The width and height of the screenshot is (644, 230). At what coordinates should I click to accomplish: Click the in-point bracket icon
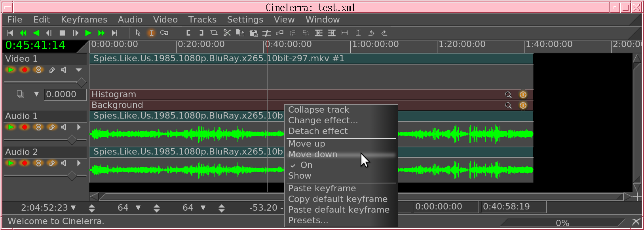[x=188, y=33]
